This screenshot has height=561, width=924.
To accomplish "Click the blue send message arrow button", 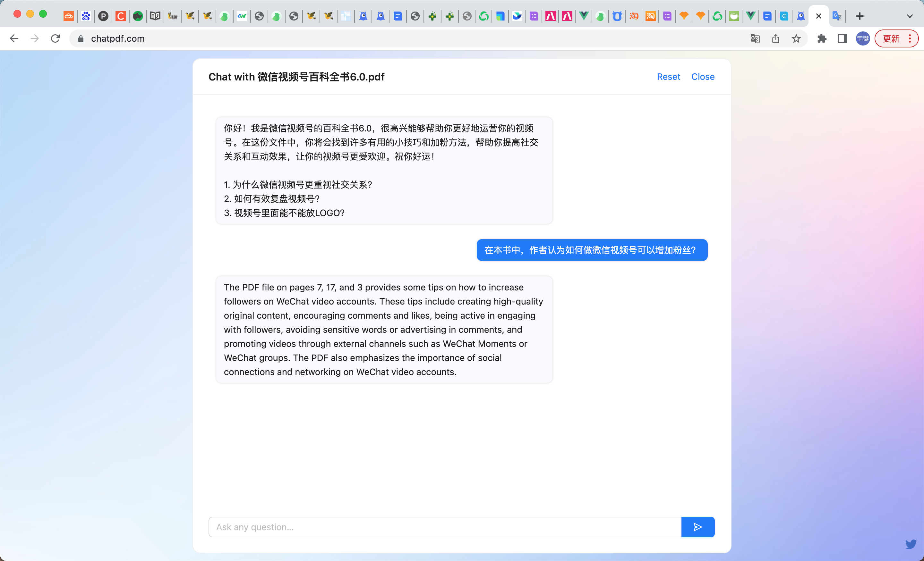I will tap(697, 527).
